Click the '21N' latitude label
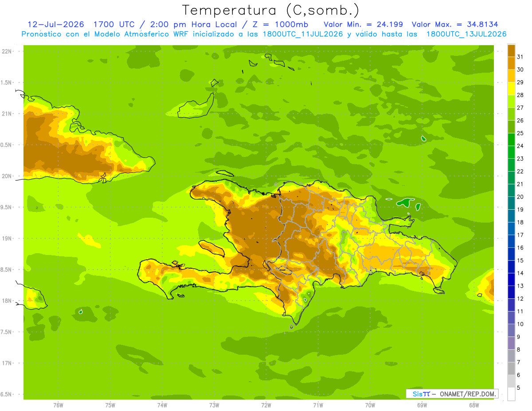The height and width of the screenshot is (411, 532). pos(7,114)
